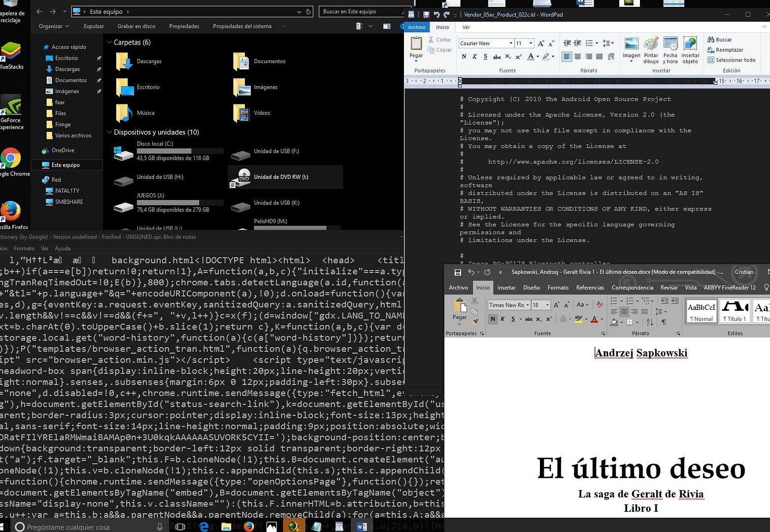Viewport: 770px width, 532px height.
Task: Toggle preview pane icon in File Explorer
Action: point(387,26)
